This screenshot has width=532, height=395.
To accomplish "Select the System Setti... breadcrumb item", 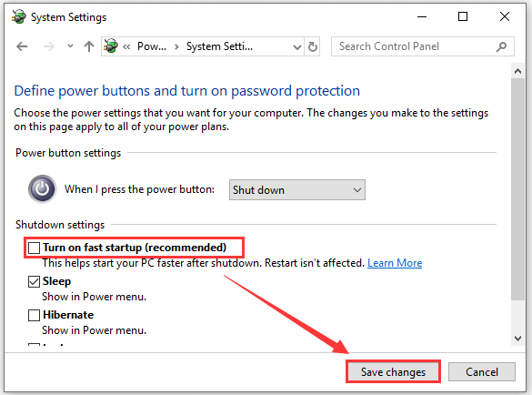I will click(219, 46).
